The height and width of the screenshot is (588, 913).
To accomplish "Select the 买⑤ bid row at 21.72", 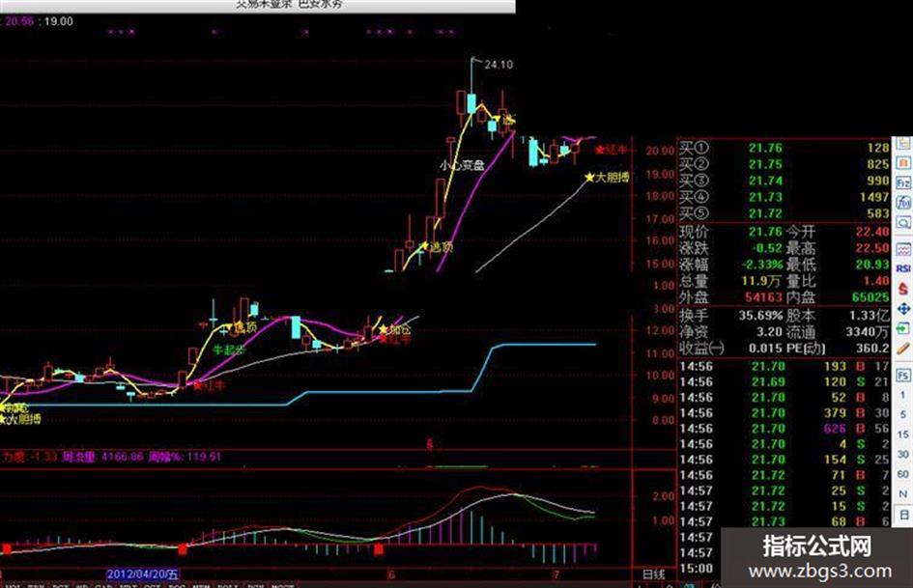I will pyautogui.click(x=784, y=213).
